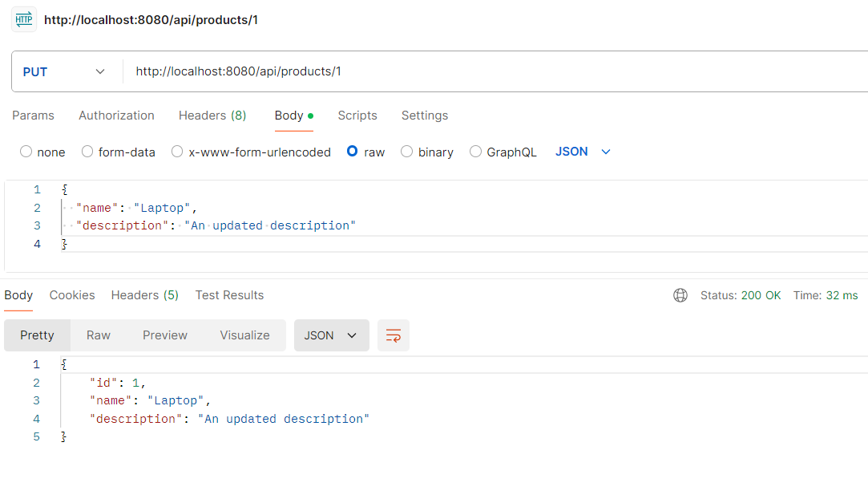The width and height of the screenshot is (868, 491).
Task: Select the none body type radio
Action: pyautogui.click(x=26, y=152)
